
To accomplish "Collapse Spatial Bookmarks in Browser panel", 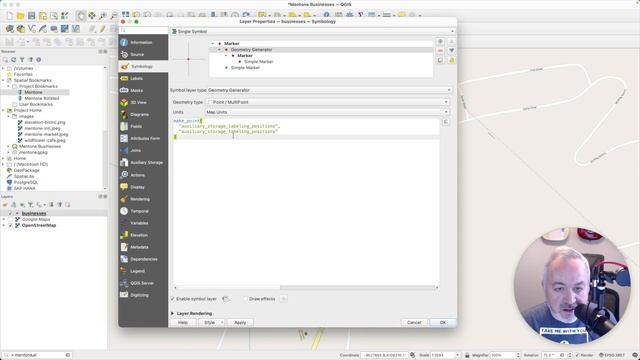I will [x=3, y=80].
